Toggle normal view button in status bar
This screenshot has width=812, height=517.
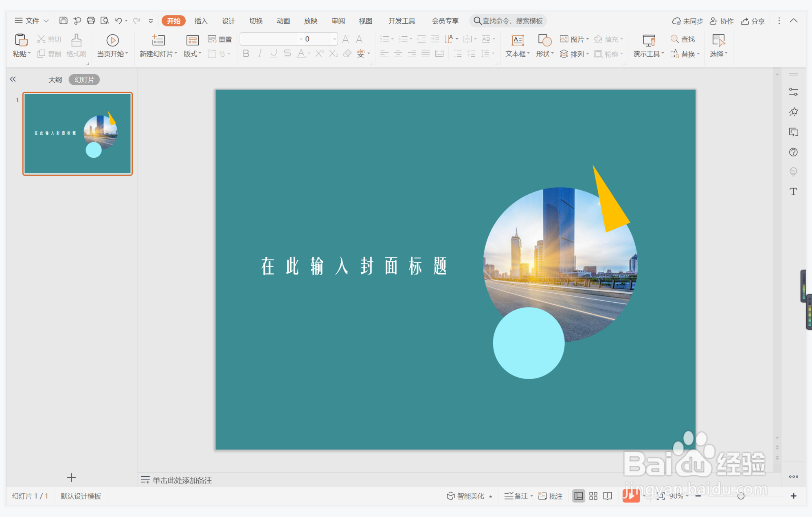578,496
